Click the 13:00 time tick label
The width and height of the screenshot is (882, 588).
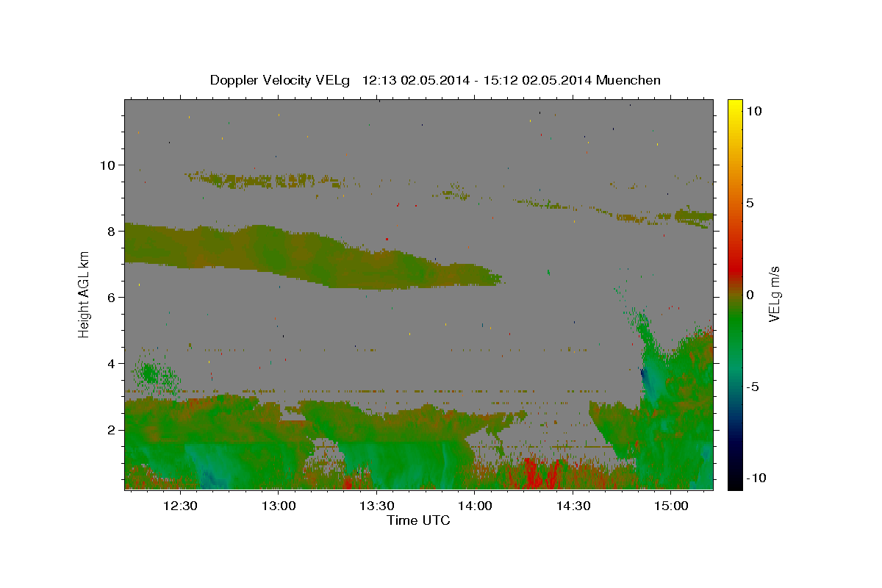[279, 506]
